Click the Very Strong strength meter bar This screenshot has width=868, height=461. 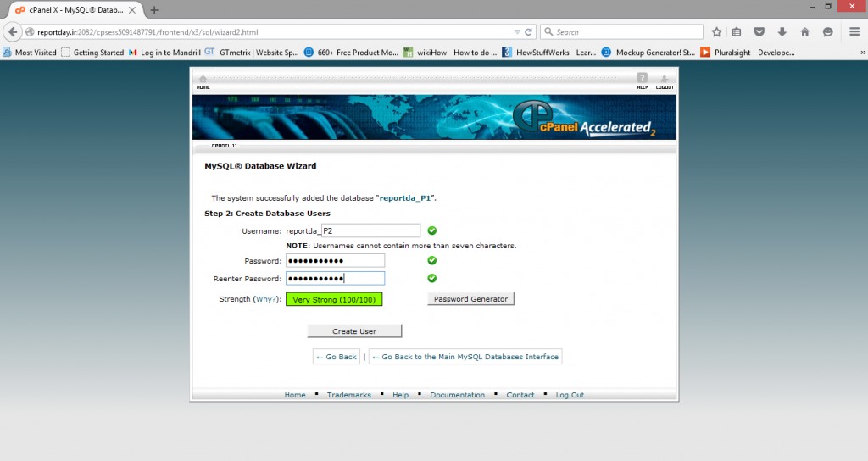334,299
